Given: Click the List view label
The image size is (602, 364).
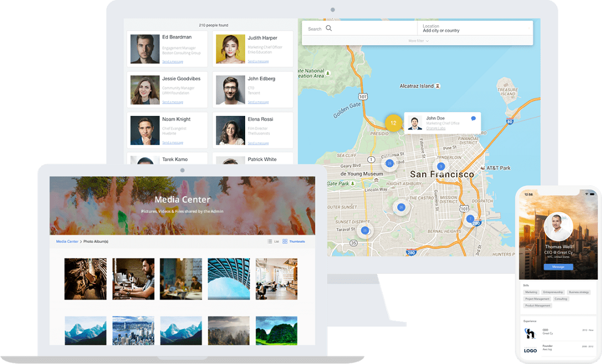Looking at the screenshot, I should coord(276,242).
